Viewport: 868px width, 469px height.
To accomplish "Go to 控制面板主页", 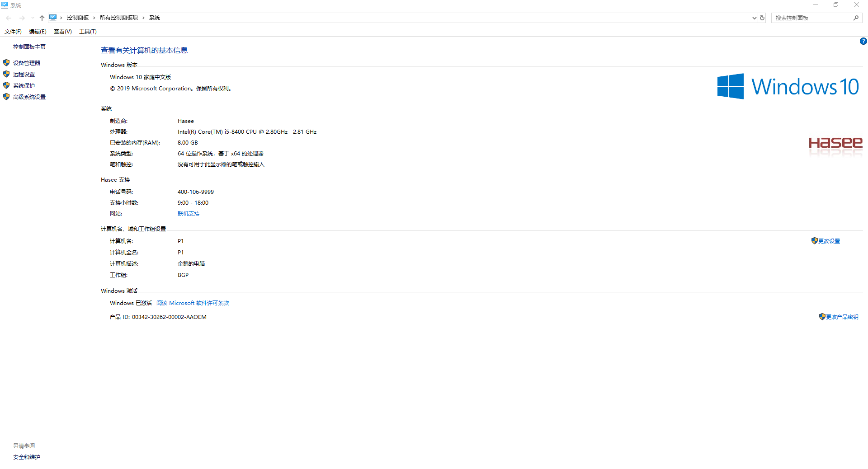I will (x=29, y=47).
